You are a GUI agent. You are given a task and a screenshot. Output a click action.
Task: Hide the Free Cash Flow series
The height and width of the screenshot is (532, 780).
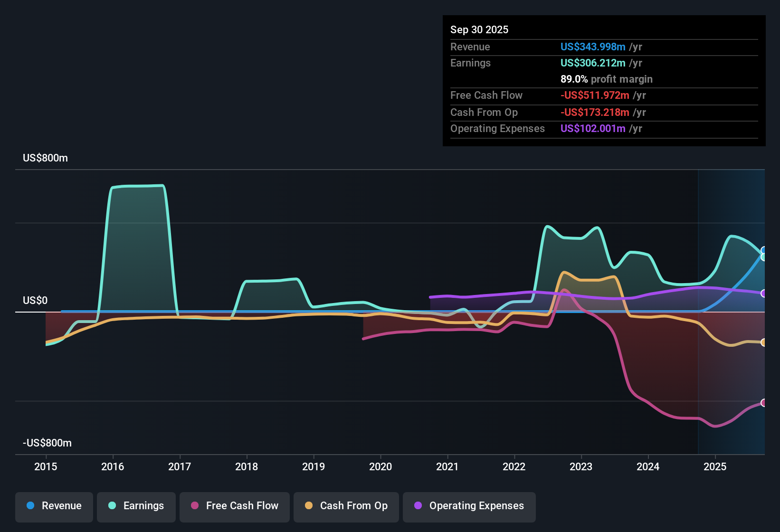point(235,506)
